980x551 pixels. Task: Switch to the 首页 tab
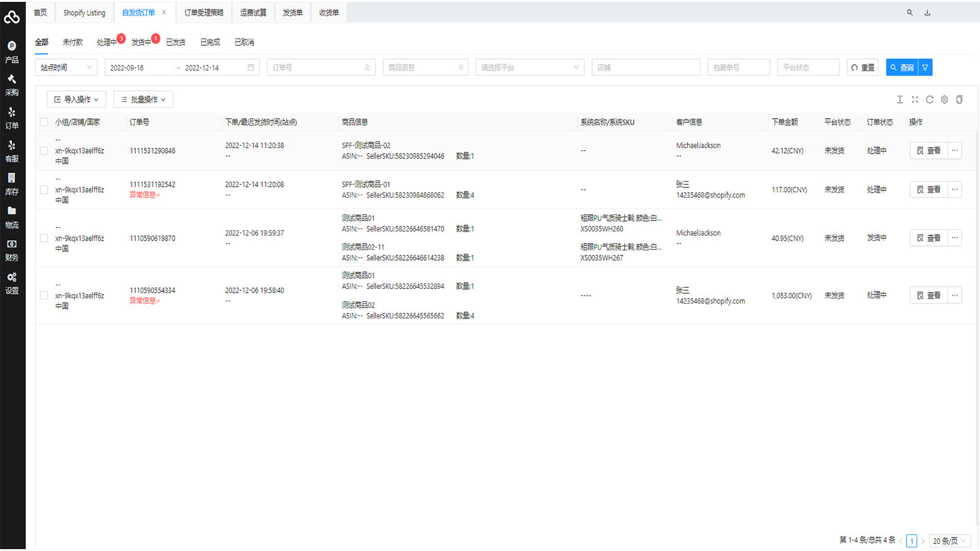point(40,12)
